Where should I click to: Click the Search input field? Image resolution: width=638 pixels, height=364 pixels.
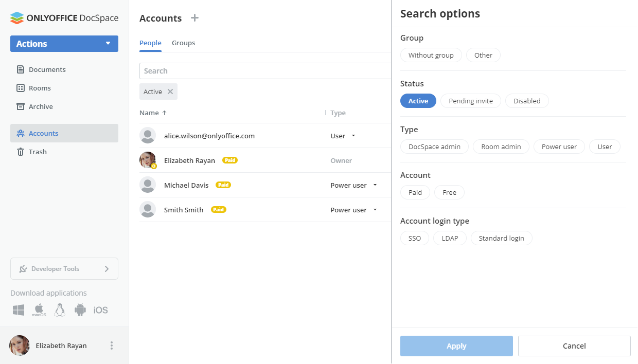tap(265, 71)
